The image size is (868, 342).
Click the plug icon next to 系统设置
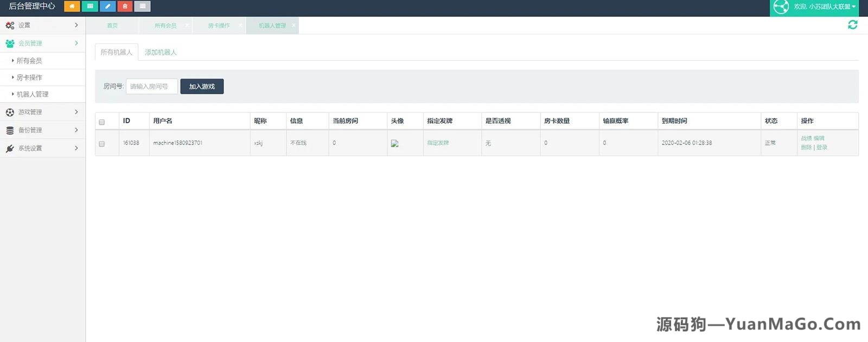(x=10, y=148)
